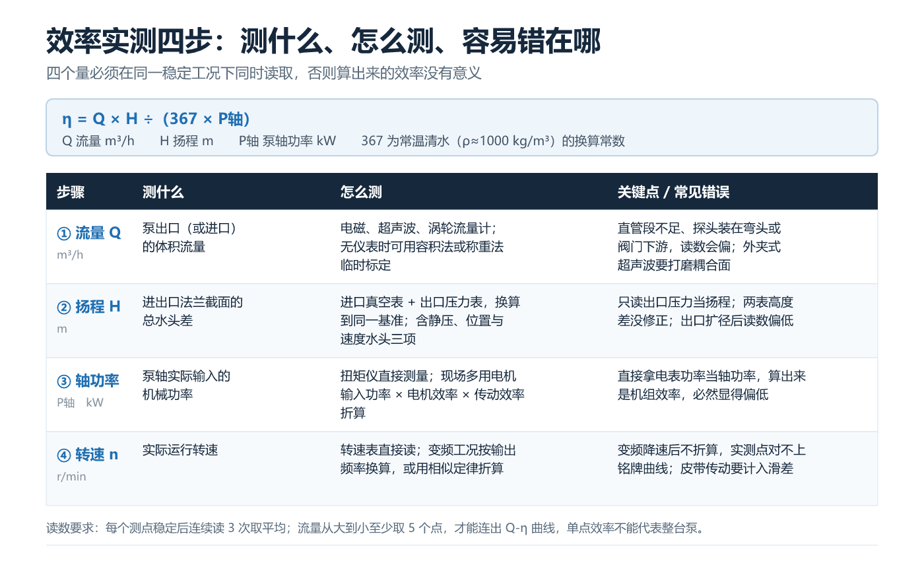The height and width of the screenshot is (561, 924).
Task: Click the cell starting "只读出口压力当扬程"
Action: pos(706,312)
